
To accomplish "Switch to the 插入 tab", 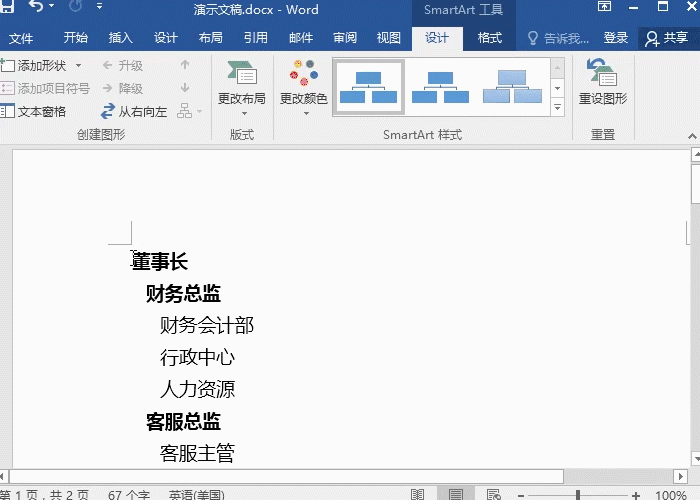I will click(x=121, y=38).
